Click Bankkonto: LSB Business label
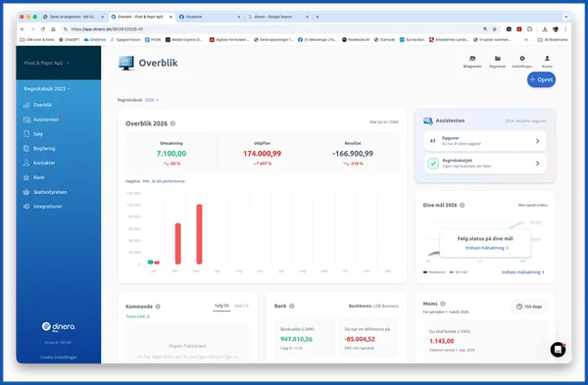Image resolution: width=588 pixels, height=385 pixels. (373, 306)
